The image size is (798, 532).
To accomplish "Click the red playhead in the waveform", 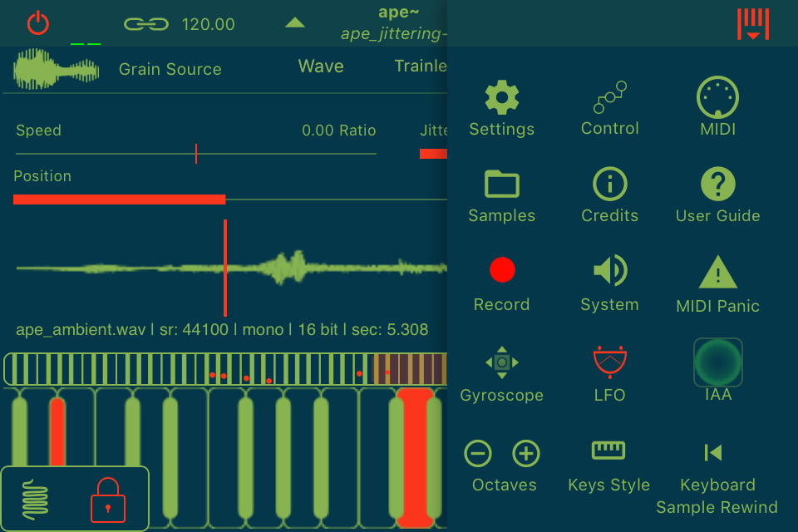I will coord(225,268).
